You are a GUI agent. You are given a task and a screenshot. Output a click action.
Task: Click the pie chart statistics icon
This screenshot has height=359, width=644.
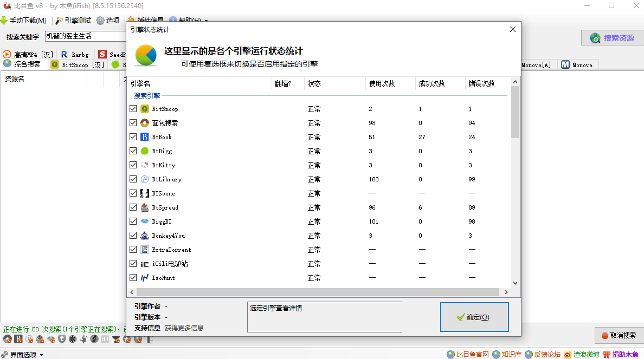pyautogui.click(x=146, y=55)
